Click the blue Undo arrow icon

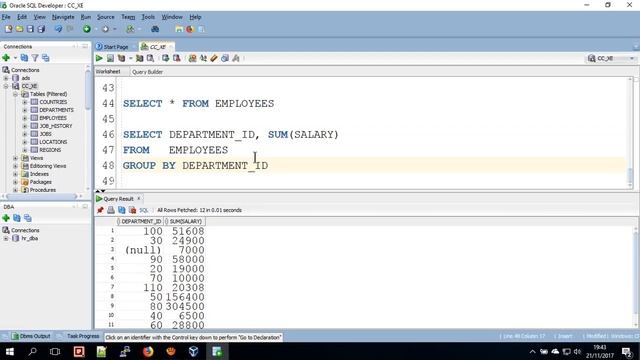click(58, 29)
